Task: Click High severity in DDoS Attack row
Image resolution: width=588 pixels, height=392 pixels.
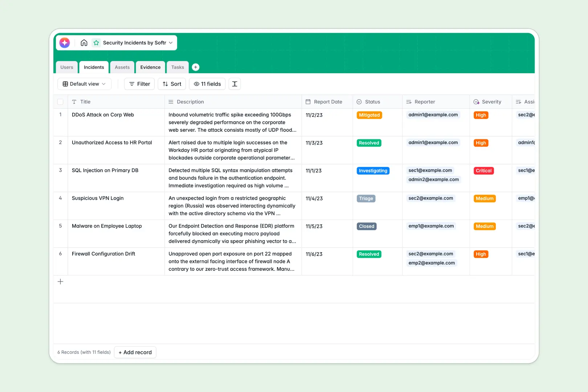Action: pyautogui.click(x=481, y=115)
